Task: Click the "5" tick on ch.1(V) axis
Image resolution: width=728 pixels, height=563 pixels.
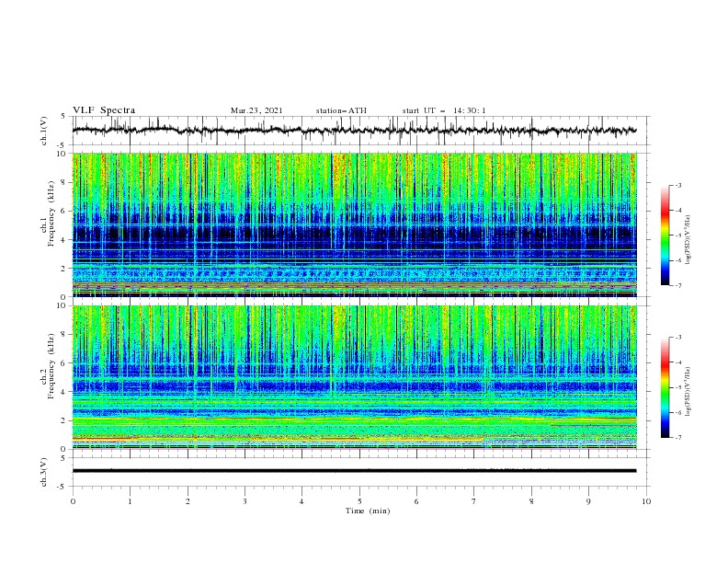Action: (64, 117)
